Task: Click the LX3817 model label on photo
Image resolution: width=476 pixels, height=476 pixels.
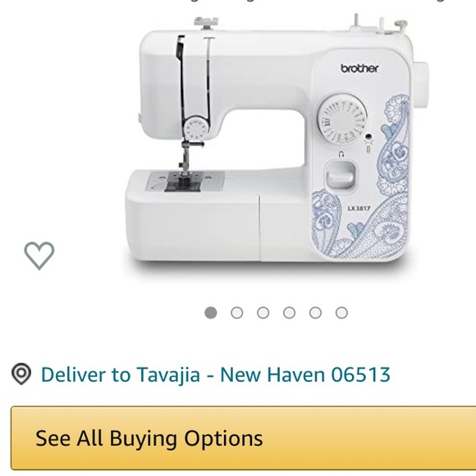Action: click(x=359, y=208)
